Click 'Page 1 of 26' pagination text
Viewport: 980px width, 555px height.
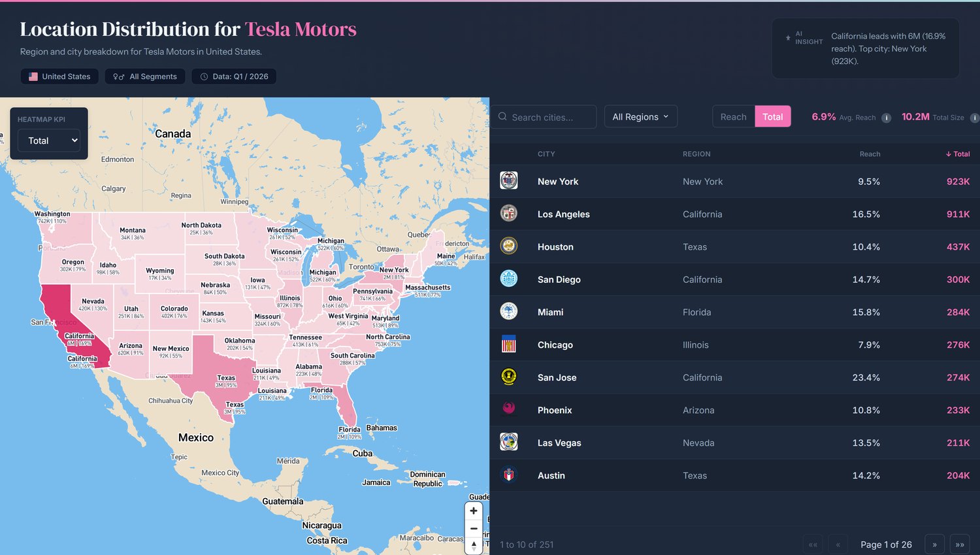point(886,545)
